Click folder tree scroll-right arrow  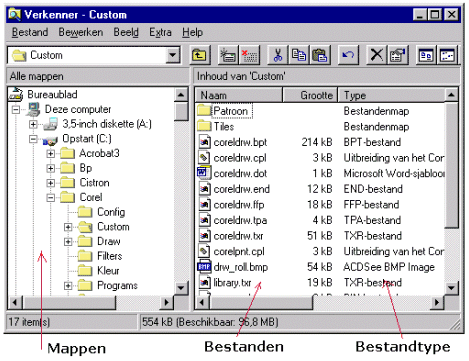[x=166, y=303]
